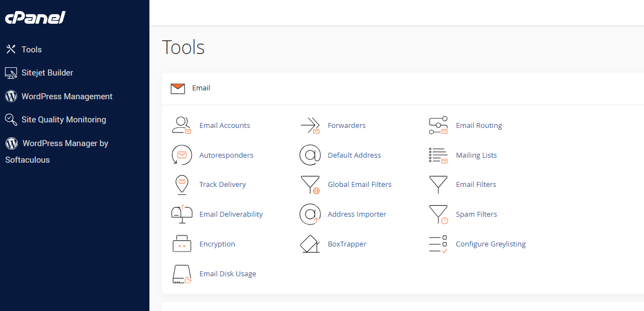Open Tools from the sidebar menu
Viewport: 644px width, 311px height.
click(31, 49)
